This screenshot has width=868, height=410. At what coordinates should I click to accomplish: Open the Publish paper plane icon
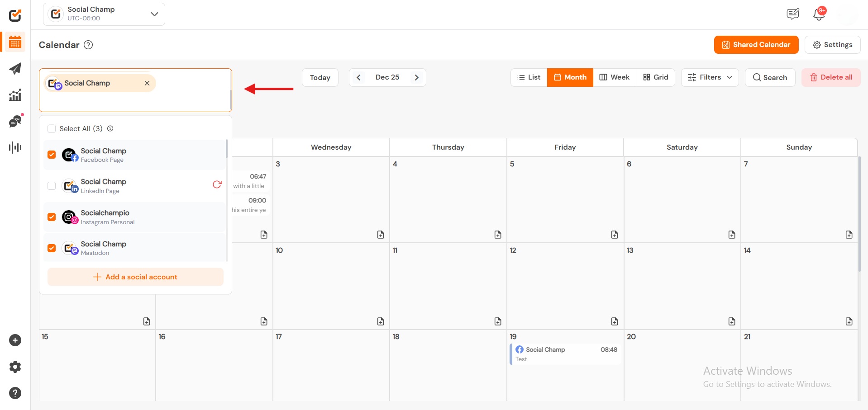tap(15, 69)
